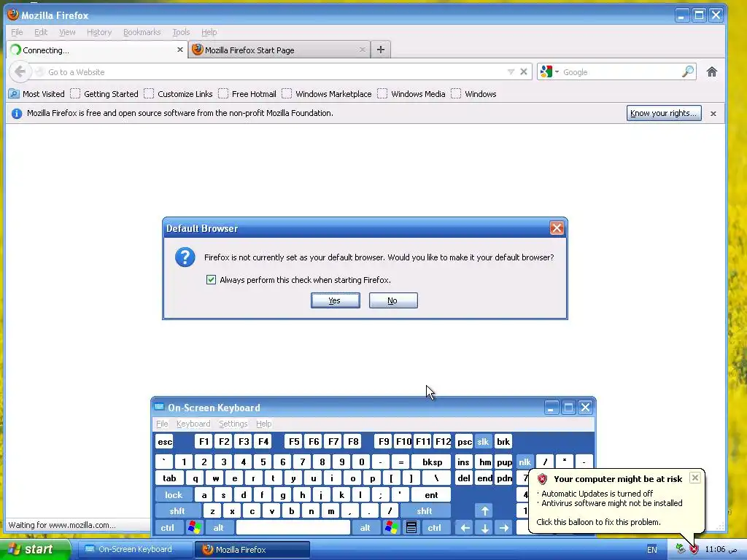Click the down arrow key on On-Screen Keyboard
This screenshot has height=560, width=747.
484,528
